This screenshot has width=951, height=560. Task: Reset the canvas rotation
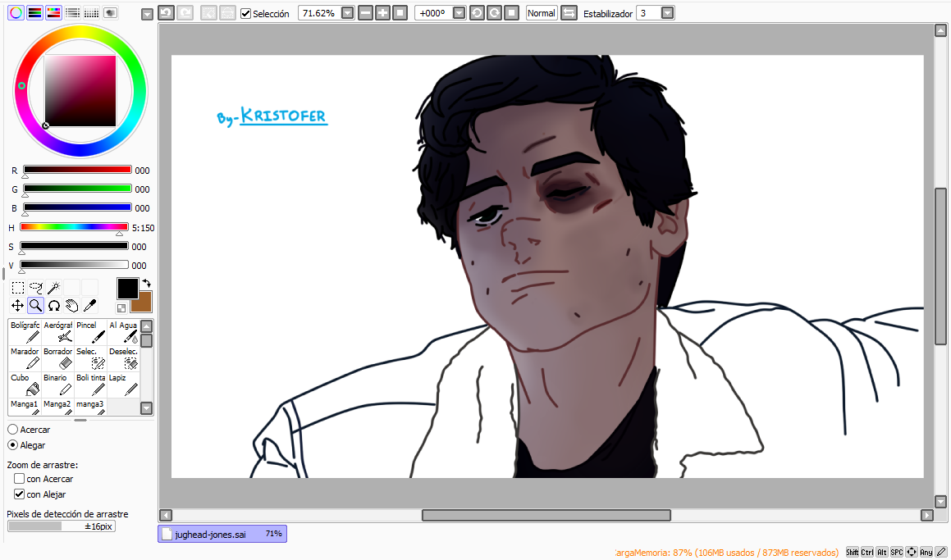(x=512, y=13)
